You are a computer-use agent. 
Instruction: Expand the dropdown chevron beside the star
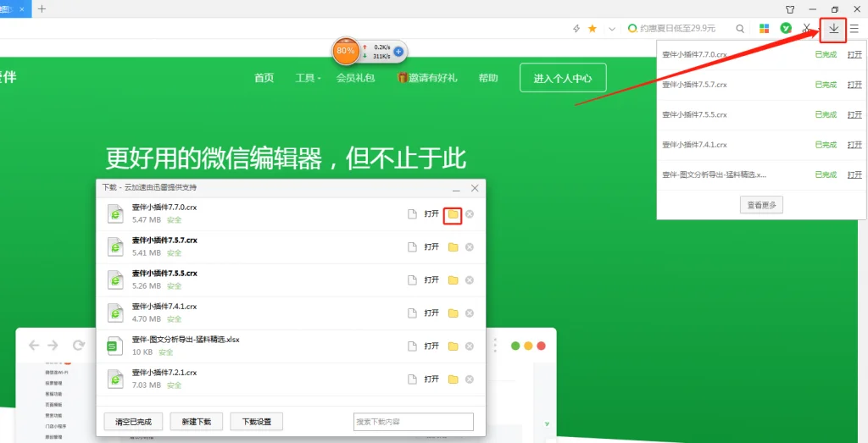(611, 29)
